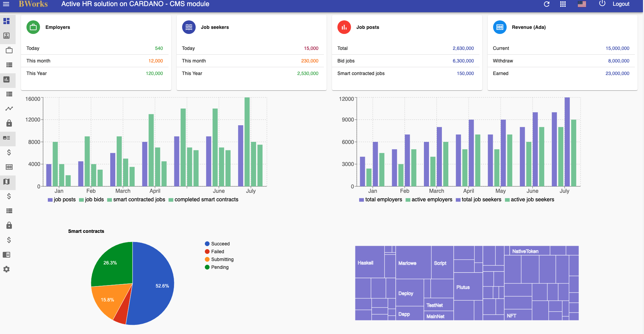Click Bid jobs value 6,300,000
This screenshot has height=334, width=644.
(x=463, y=61)
